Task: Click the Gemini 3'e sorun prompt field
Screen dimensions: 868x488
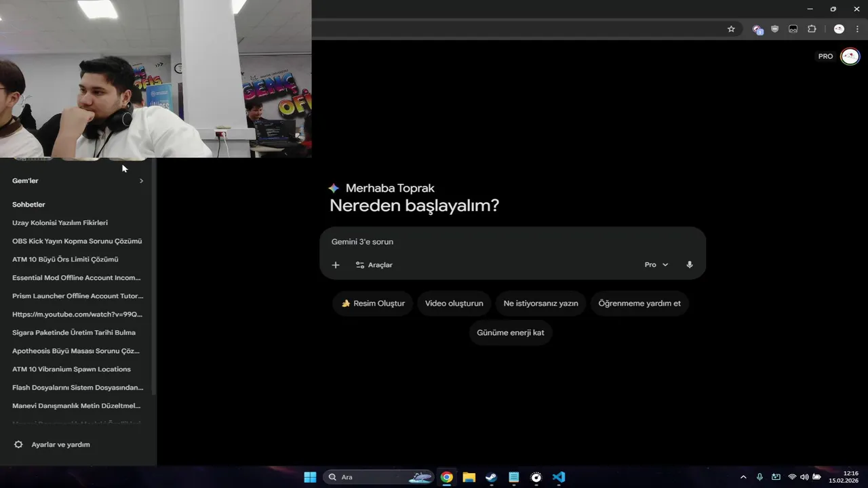Action: point(512,242)
